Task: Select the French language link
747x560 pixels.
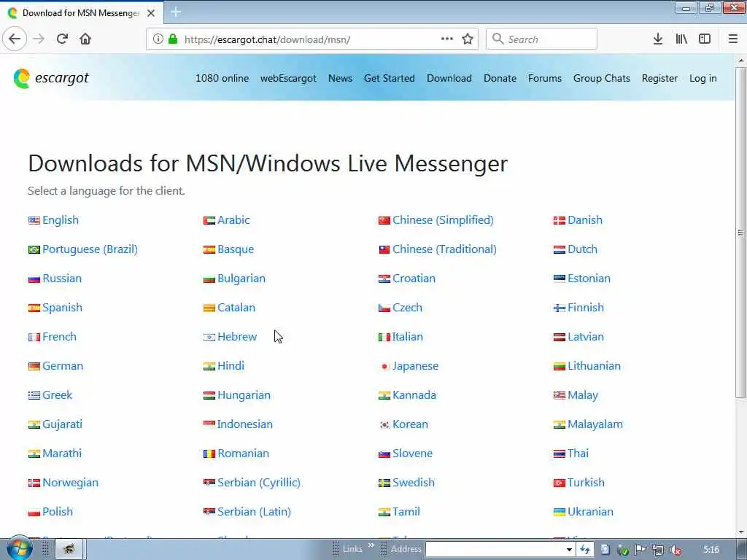Action: 59,337
